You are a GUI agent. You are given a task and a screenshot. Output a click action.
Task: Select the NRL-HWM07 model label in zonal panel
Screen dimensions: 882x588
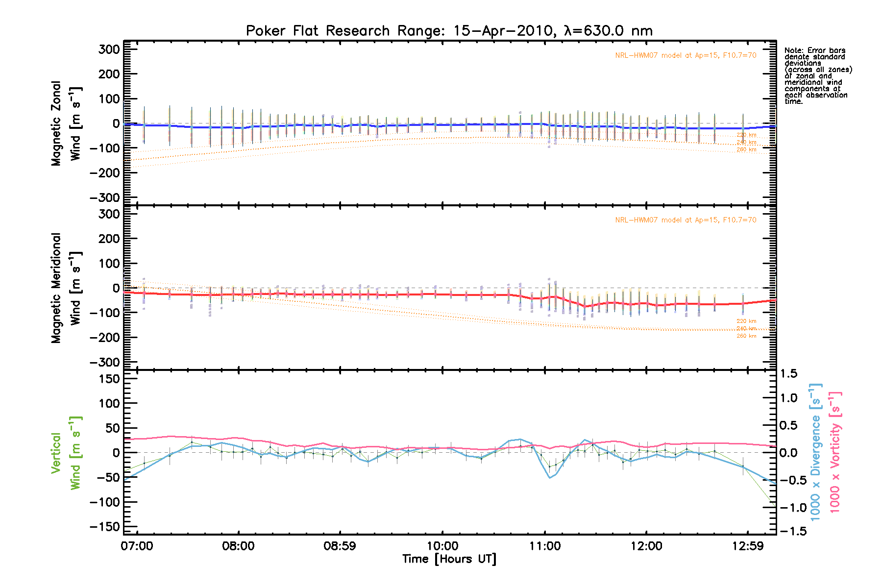click(x=686, y=55)
